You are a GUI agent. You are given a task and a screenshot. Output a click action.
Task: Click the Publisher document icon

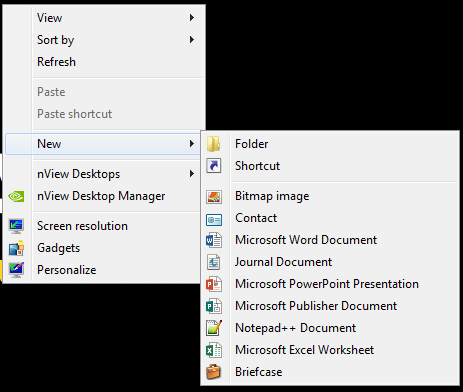214,306
